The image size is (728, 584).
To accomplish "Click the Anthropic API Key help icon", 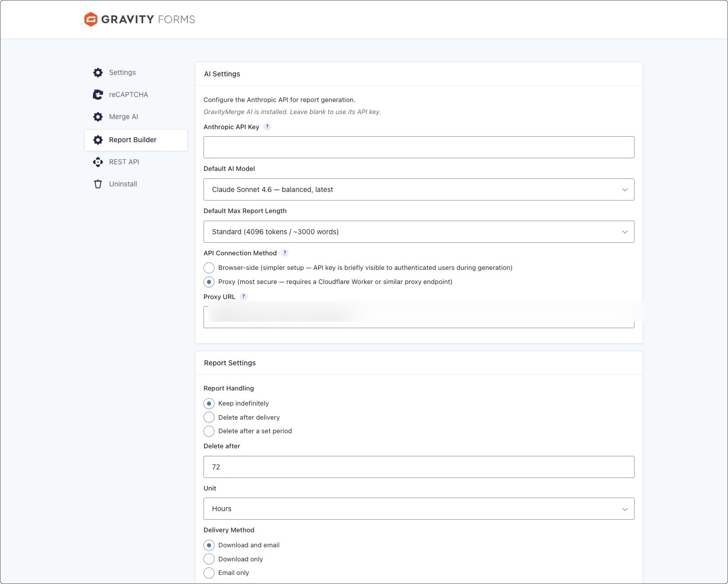I will pos(267,127).
